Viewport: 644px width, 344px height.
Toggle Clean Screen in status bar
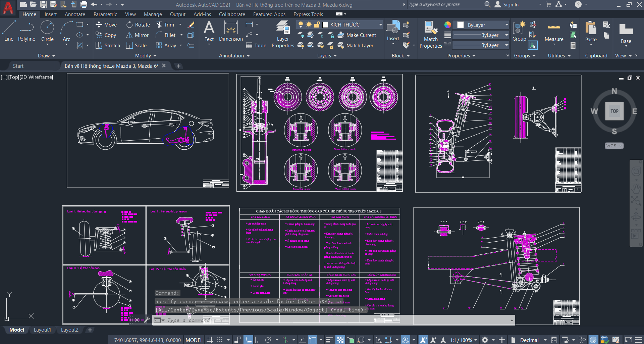point(629,340)
